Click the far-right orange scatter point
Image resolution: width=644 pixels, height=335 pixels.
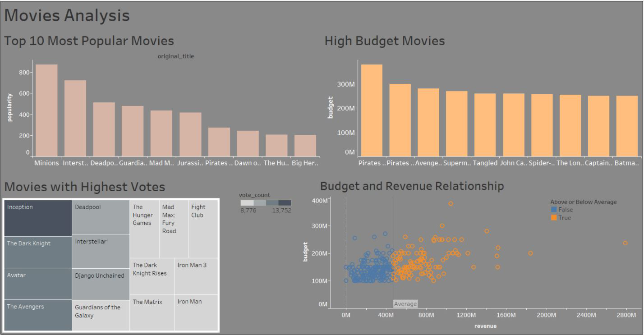click(625, 243)
